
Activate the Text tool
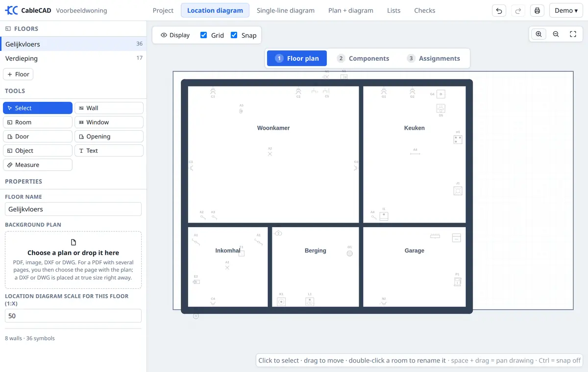pyautogui.click(x=109, y=151)
